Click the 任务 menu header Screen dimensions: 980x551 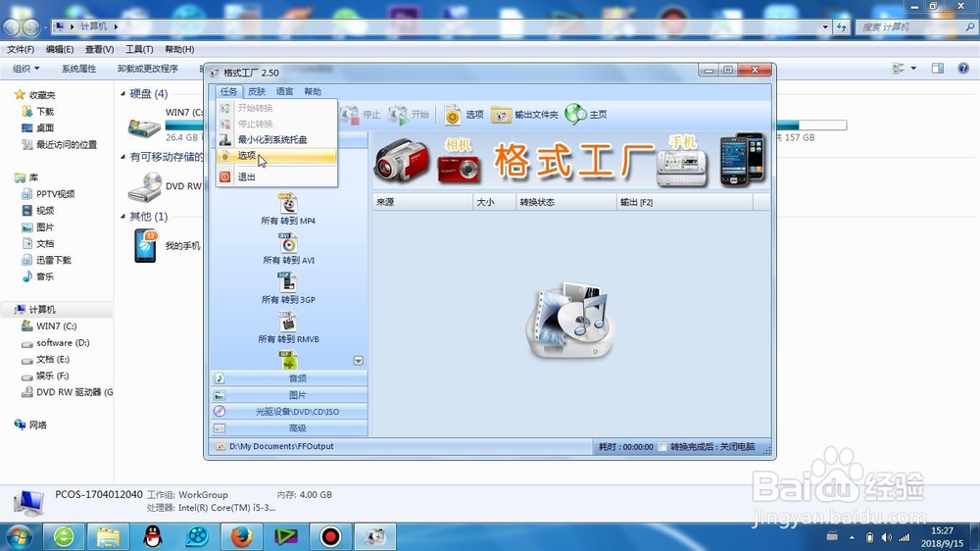[x=228, y=91]
